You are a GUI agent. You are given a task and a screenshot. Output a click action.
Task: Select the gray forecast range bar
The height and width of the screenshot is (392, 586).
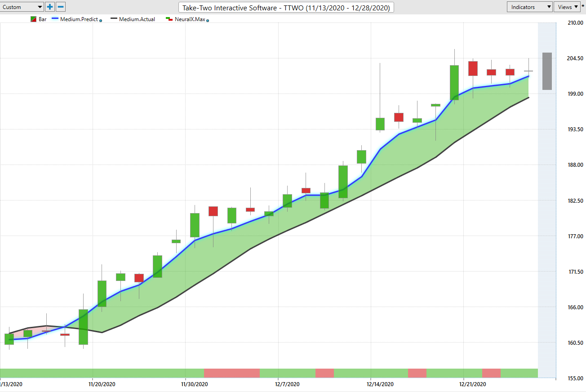547,71
